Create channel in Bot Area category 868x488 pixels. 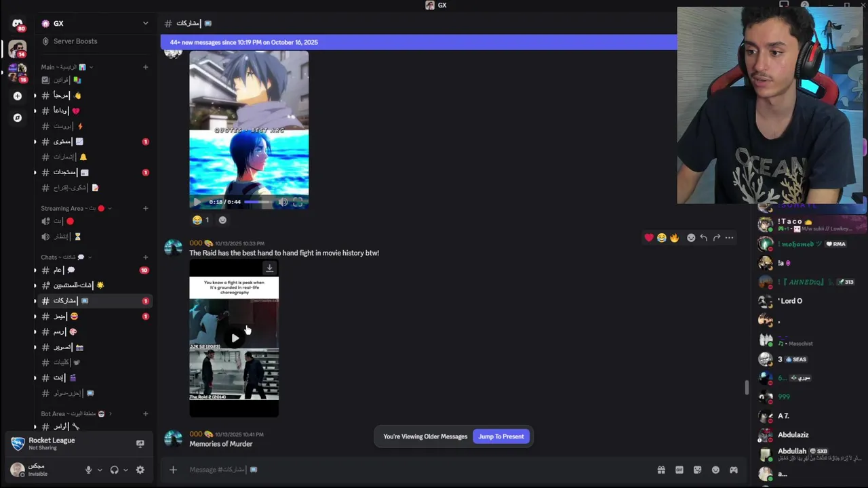145,414
